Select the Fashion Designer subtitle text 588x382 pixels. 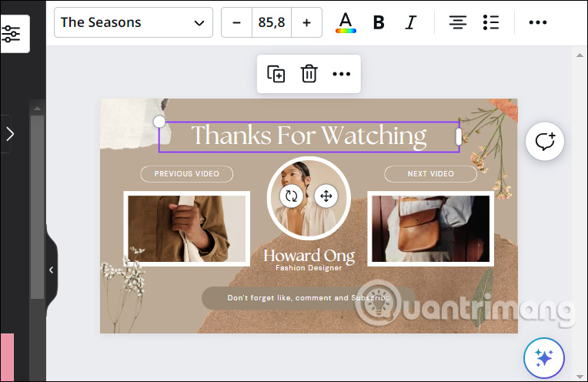(309, 268)
